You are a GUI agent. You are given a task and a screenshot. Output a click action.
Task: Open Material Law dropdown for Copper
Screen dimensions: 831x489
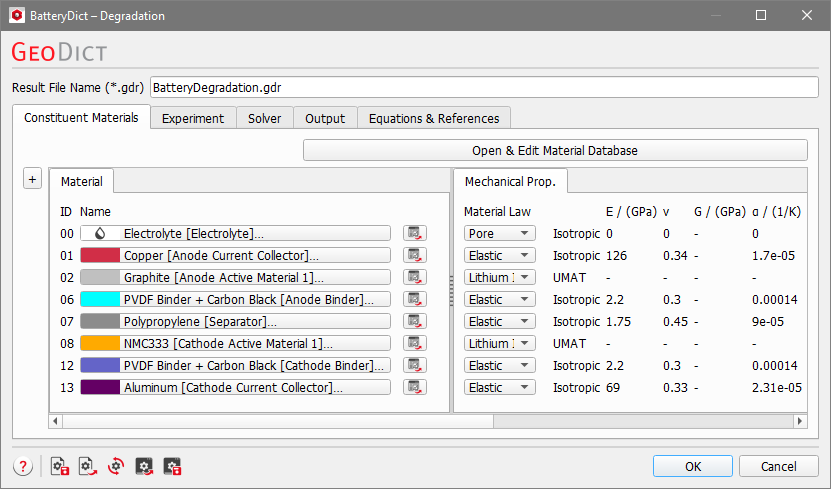tap(500, 255)
